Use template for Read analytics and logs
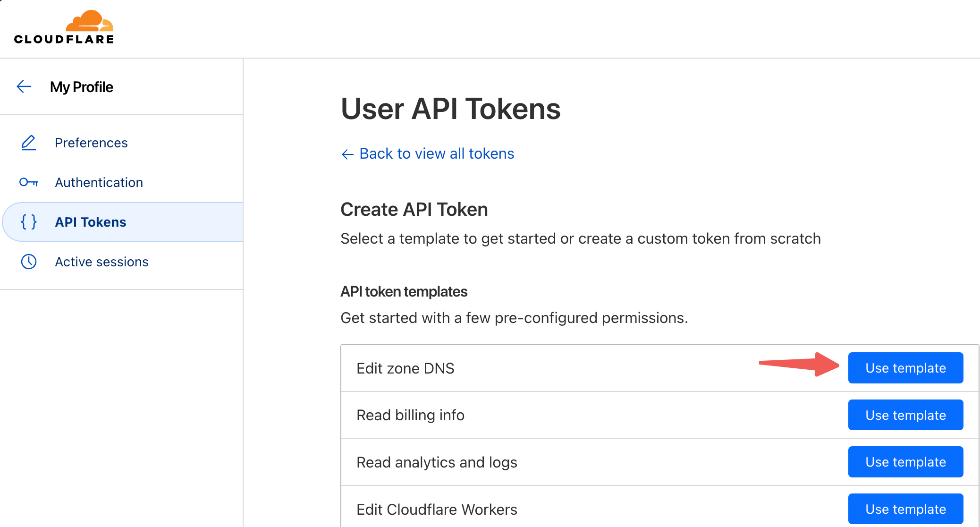This screenshot has width=980, height=527. click(x=905, y=462)
